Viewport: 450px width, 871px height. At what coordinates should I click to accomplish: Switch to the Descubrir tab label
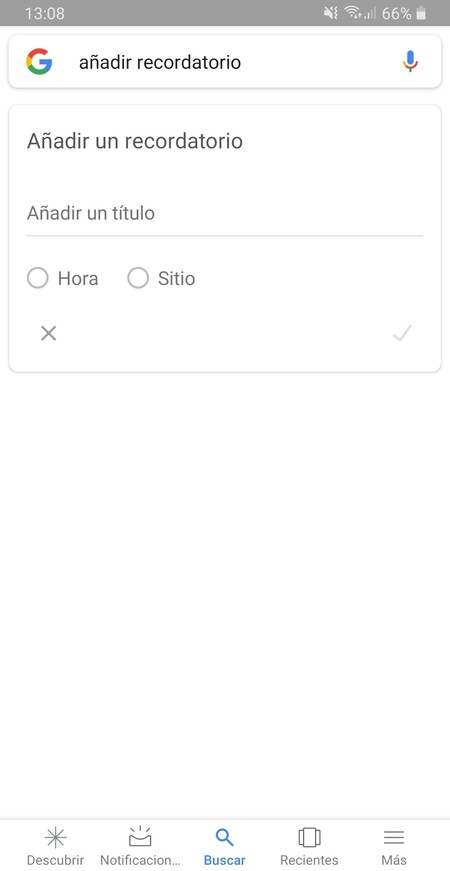coord(56,860)
